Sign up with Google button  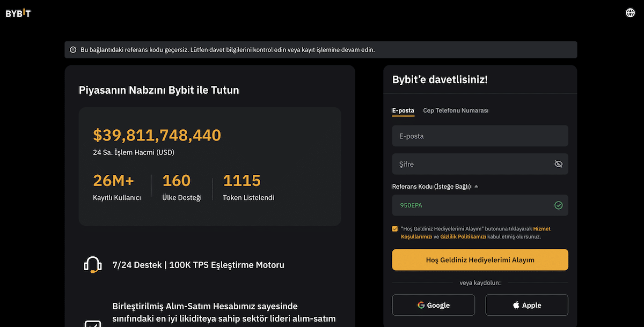click(x=434, y=305)
